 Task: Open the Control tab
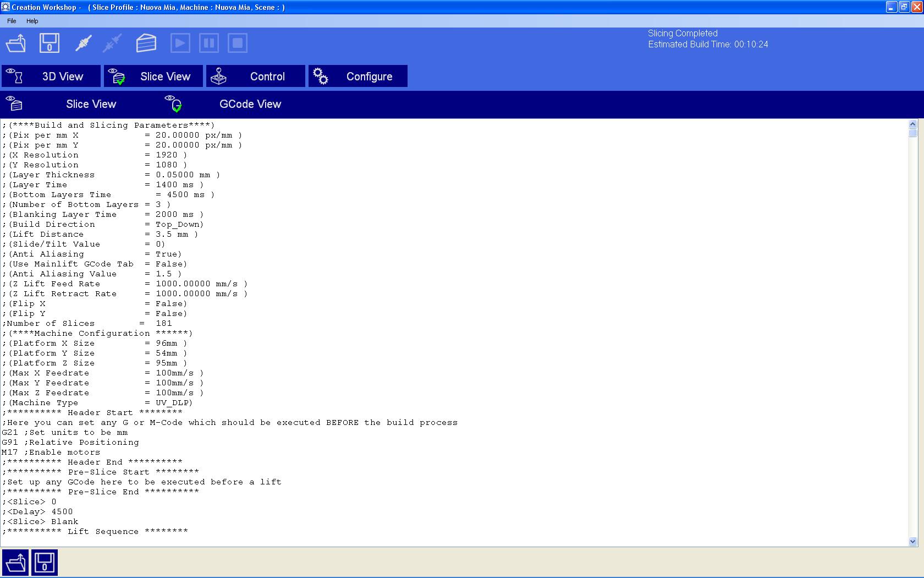pyautogui.click(x=256, y=77)
